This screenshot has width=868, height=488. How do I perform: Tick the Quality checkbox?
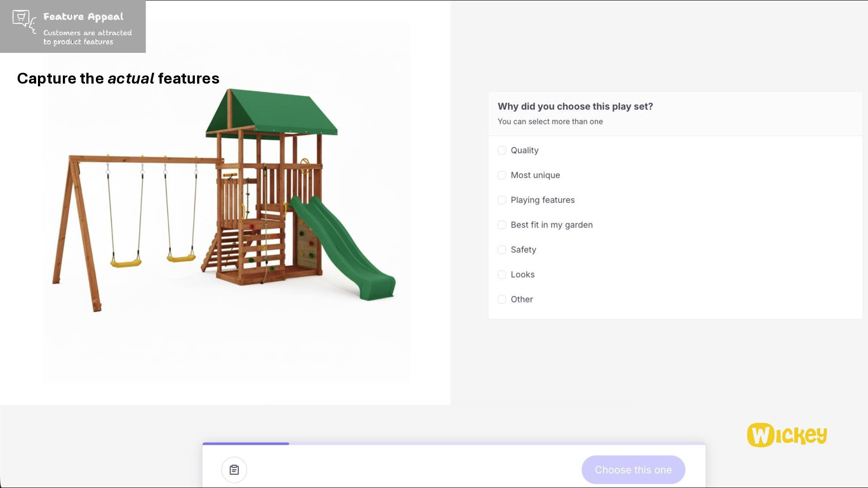(x=502, y=150)
